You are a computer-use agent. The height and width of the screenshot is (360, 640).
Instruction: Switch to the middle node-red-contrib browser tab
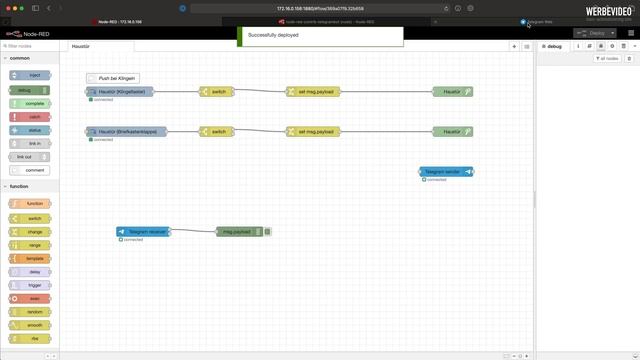coord(327,22)
